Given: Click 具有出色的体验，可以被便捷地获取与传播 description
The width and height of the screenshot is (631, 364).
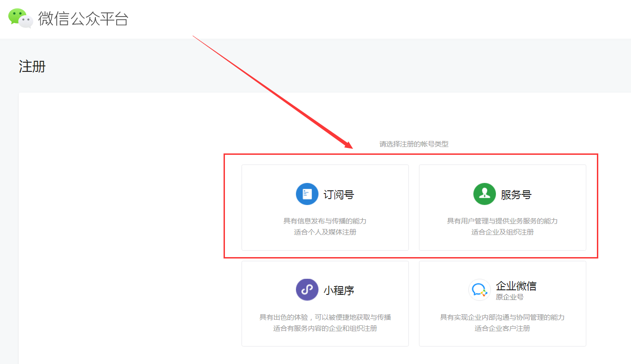Looking at the screenshot, I should tap(325, 317).
